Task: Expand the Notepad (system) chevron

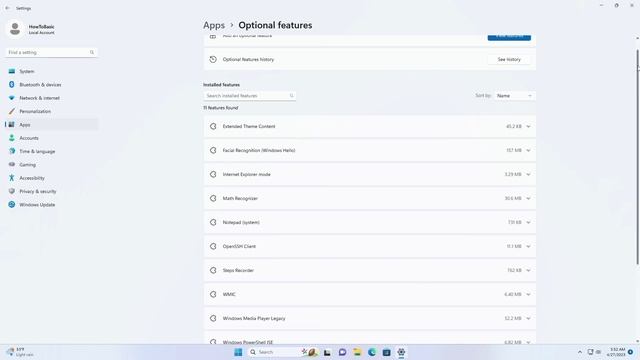Action: [x=528, y=222]
